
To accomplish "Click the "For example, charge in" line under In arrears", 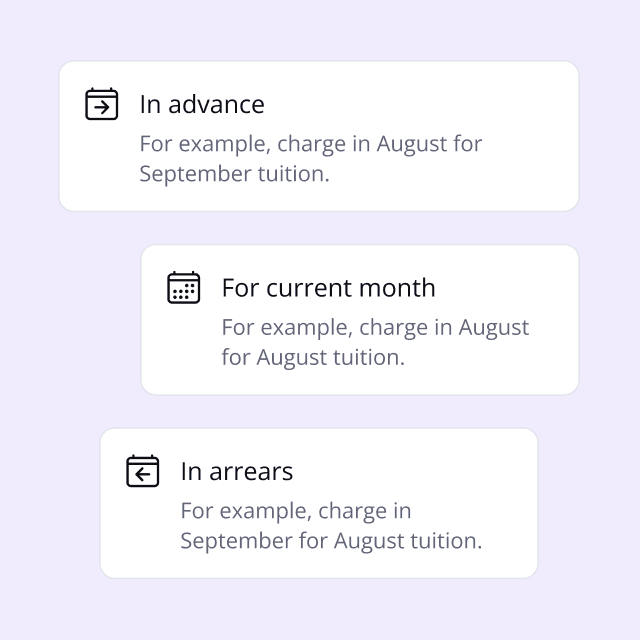I will coord(296,511).
